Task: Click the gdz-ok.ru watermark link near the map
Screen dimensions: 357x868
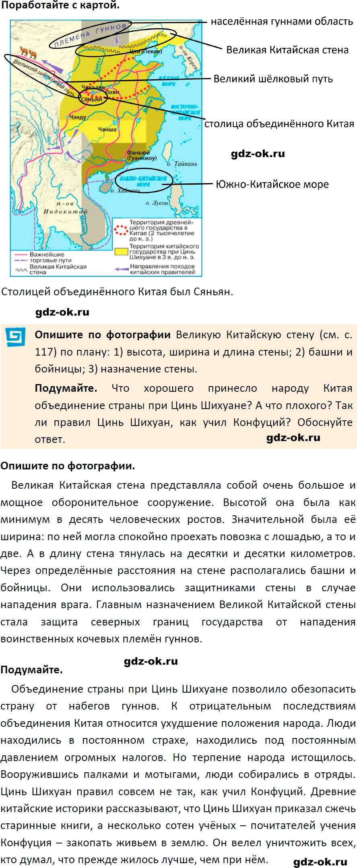Action: 258,154
